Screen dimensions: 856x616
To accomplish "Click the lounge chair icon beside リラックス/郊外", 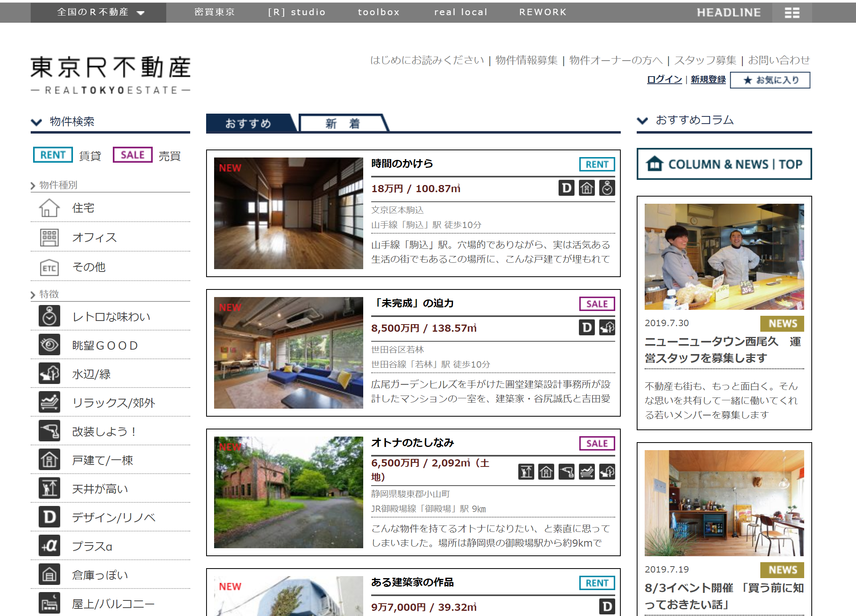I will point(49,402).
